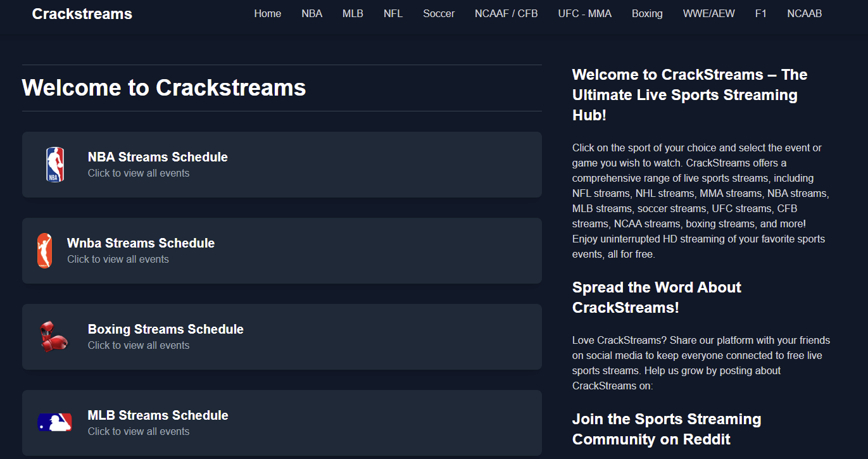Image resolution: width=868 pixels, height=459 pixels.
Task: Click the MLB logo icon
Action: click(54, 423)
